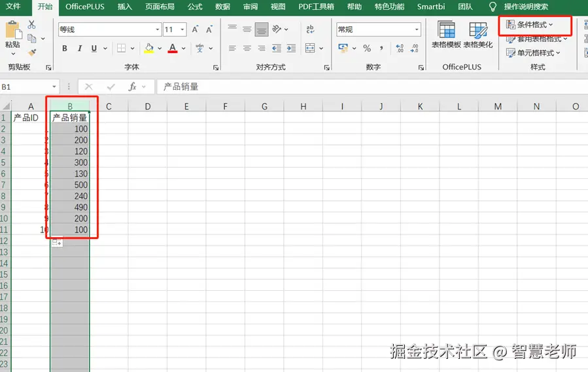Screen dimensions: 588x372
Task: Apply comma thousands separator style
Action: pyautogui.click(x=381, y=48)
